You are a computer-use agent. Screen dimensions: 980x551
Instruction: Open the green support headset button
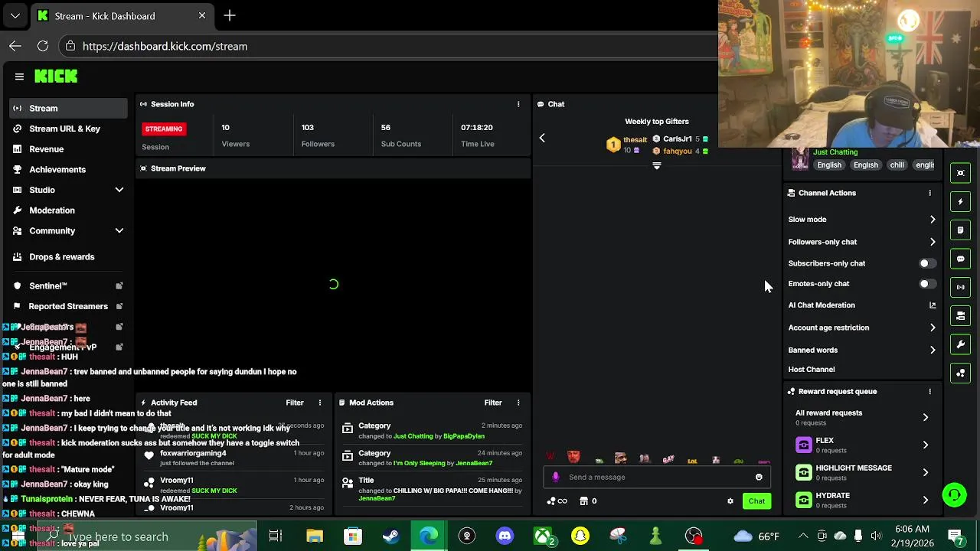(954, 495)
